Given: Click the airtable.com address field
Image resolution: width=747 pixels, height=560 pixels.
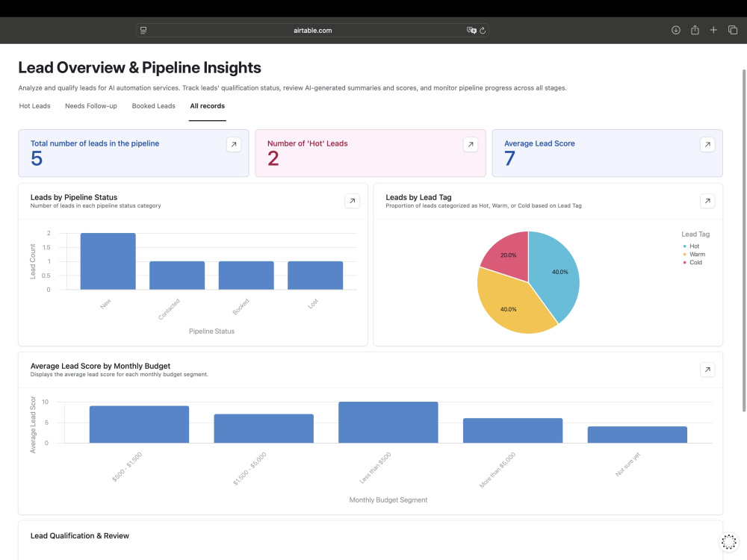Looking at the screenshot, I should (x=312, y=31).
